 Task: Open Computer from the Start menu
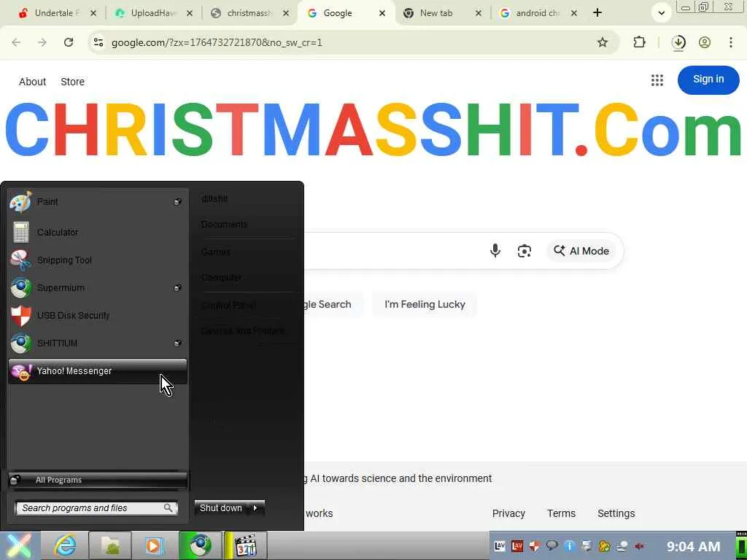click(221, 278)
